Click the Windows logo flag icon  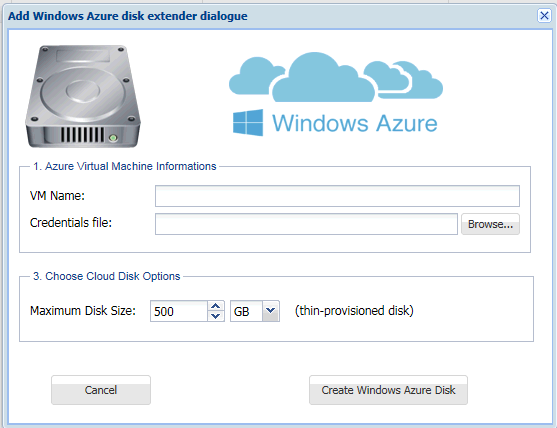[x=248, y=123]
